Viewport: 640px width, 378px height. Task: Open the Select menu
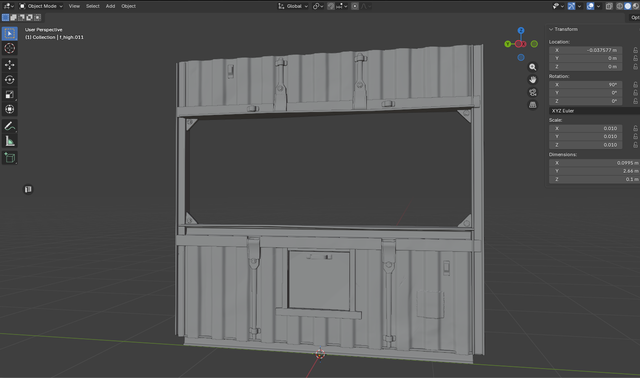pyautogui.click(x=93, y=6)
